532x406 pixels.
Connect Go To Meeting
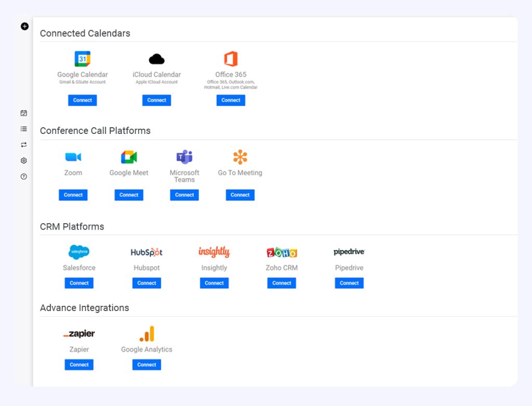(x=240, y=195)
